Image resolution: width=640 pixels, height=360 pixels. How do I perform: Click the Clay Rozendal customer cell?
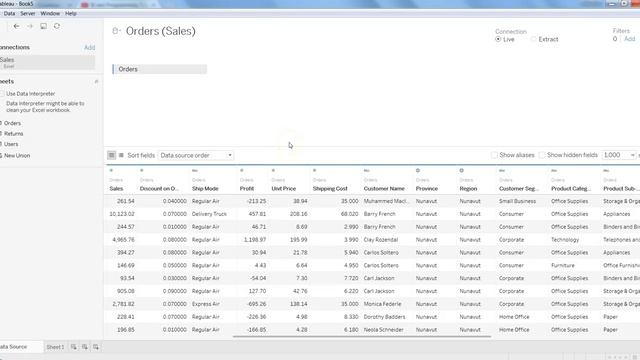380,240
